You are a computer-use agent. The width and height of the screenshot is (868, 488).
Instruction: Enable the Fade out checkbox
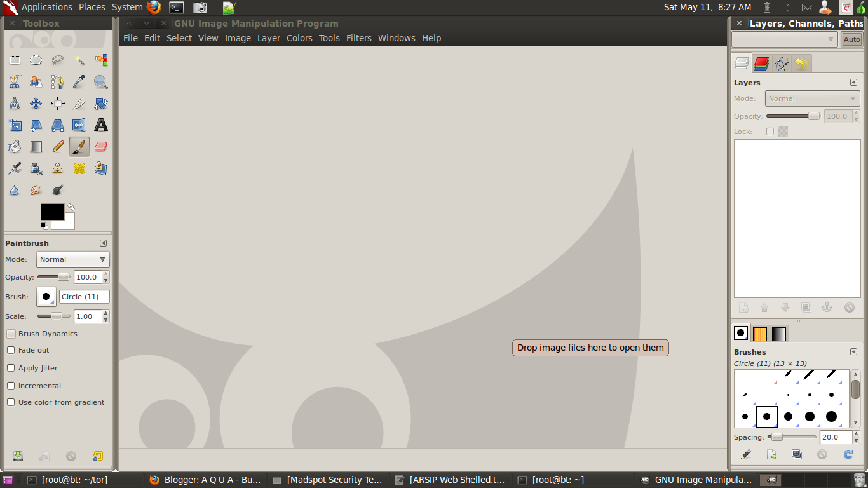pyautogui.click(x=11, y=350)
